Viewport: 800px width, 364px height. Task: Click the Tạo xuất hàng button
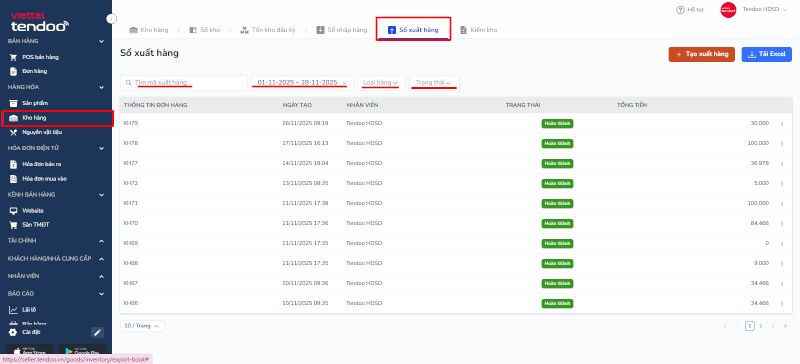point(702,54)
